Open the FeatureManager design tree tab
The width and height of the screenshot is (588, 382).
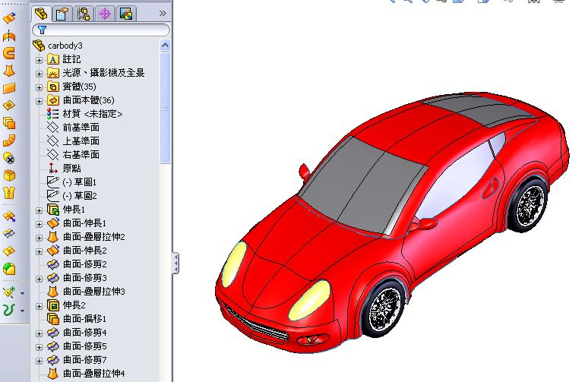pyautogui.click(x=41, y=14)
